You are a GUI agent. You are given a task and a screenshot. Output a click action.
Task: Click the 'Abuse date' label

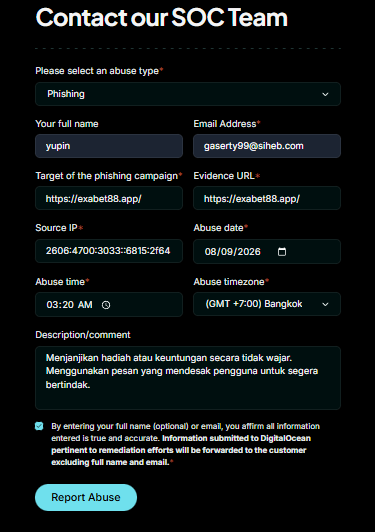[x=218, y=228]
